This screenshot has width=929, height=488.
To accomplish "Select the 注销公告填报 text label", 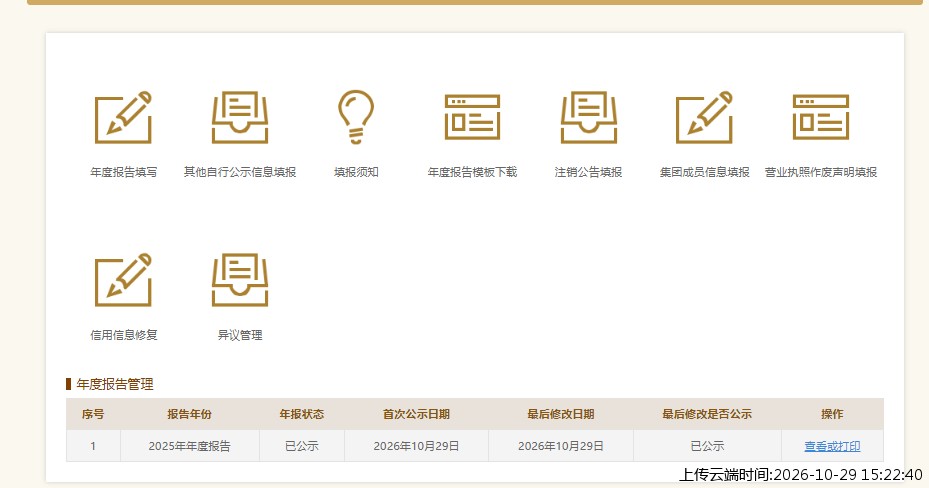I will point(588,172).
